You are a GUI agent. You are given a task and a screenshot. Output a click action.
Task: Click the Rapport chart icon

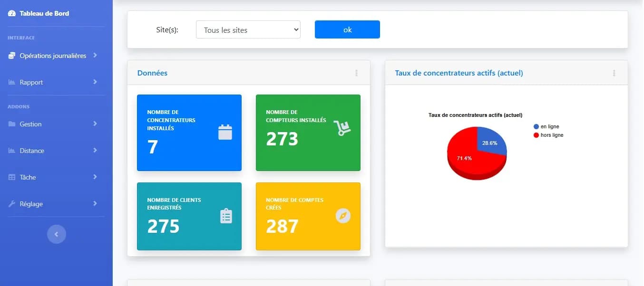12,82
